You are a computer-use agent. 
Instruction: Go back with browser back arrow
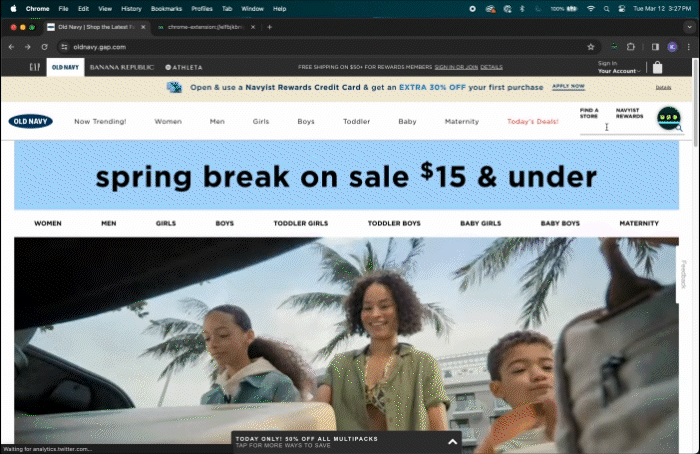11,47
